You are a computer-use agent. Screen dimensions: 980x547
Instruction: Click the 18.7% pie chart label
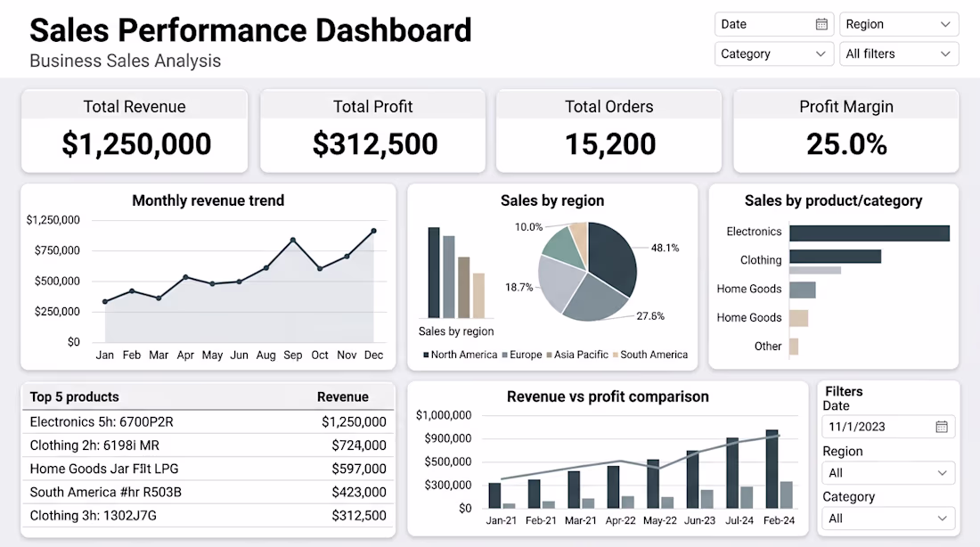[519, 288]
